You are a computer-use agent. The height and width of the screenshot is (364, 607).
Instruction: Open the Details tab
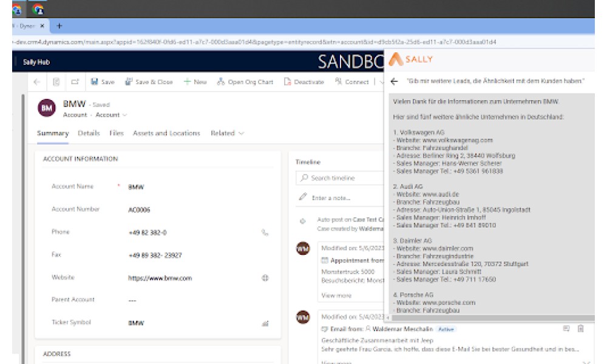click(89, 133)
